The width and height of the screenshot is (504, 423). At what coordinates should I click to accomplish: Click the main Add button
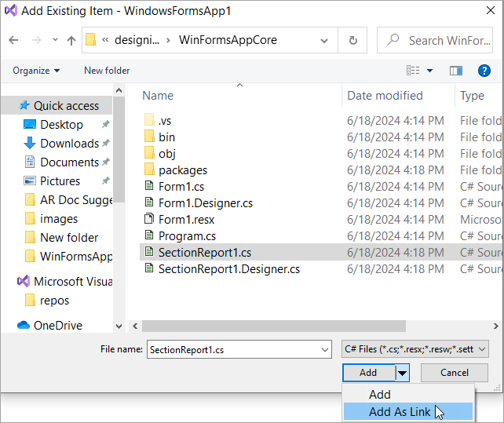point(368,373)
